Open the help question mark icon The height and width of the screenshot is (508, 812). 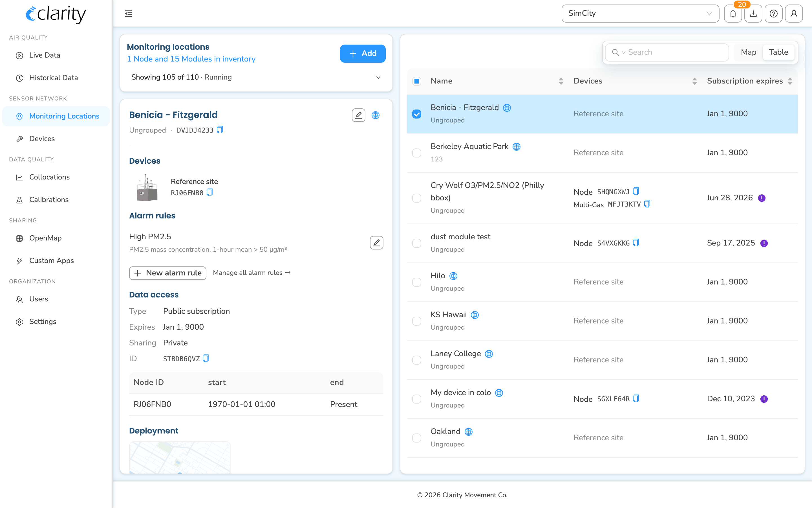(773, 14)
